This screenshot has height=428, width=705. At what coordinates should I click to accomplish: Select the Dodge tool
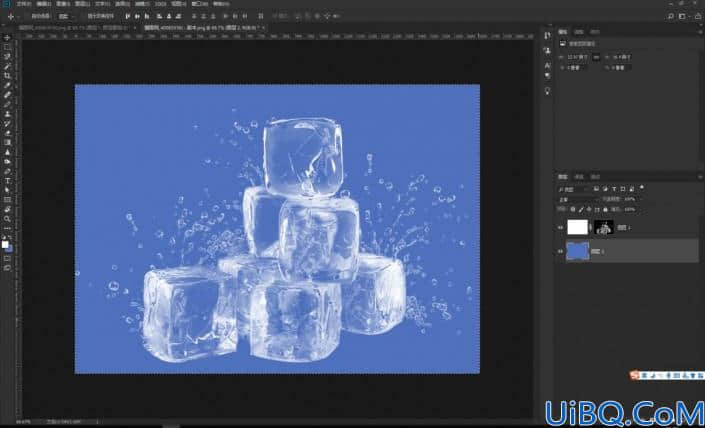(x=7, y=161)
